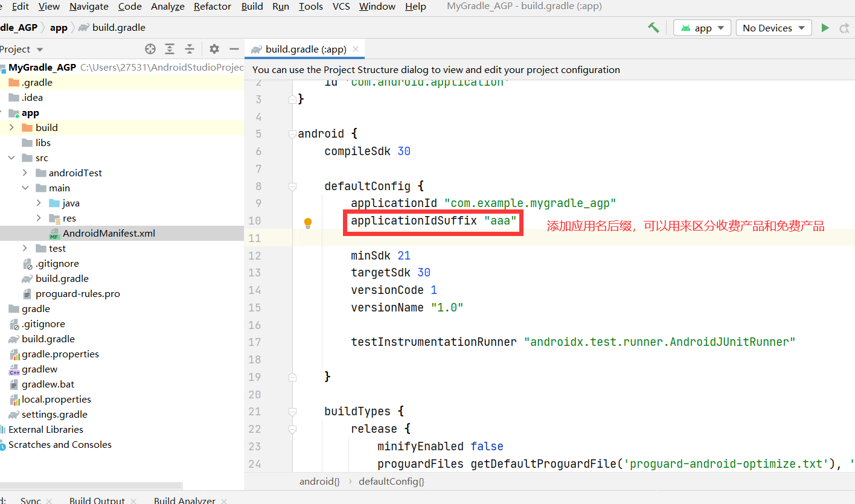Collapse the main folder
The image size is (855, 504).
(x=25, y=188)
